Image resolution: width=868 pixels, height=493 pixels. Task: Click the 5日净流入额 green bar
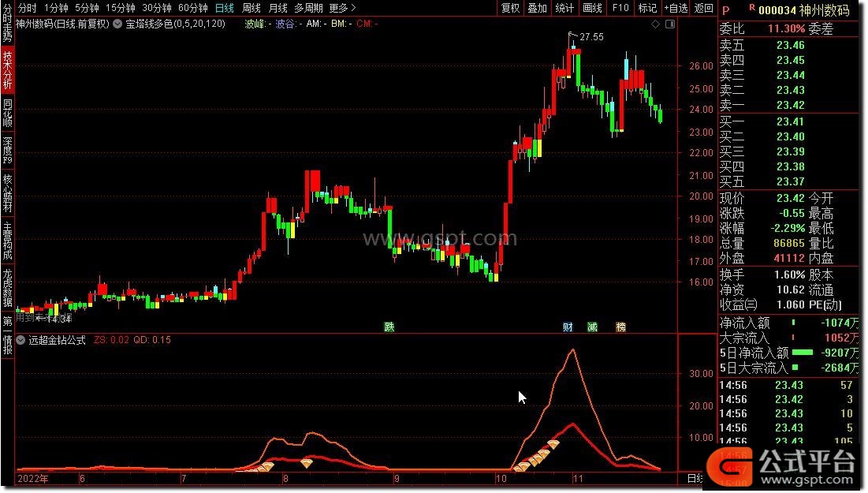pyautogui.click(x=803, y=353)
